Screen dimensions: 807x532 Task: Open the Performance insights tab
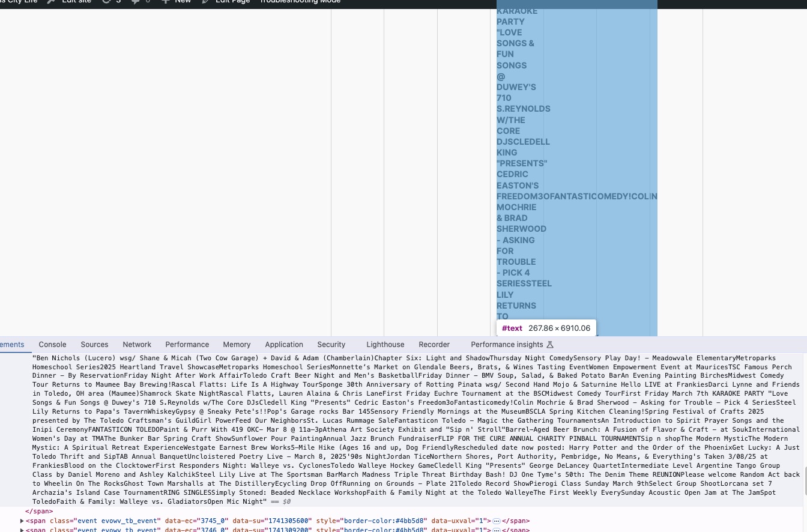[507, 345]
